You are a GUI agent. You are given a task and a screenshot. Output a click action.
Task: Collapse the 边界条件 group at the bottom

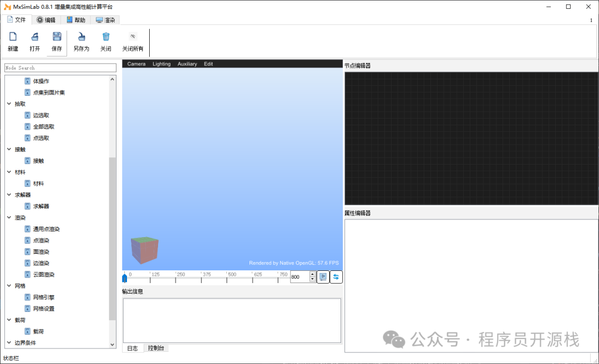(9, 342)
